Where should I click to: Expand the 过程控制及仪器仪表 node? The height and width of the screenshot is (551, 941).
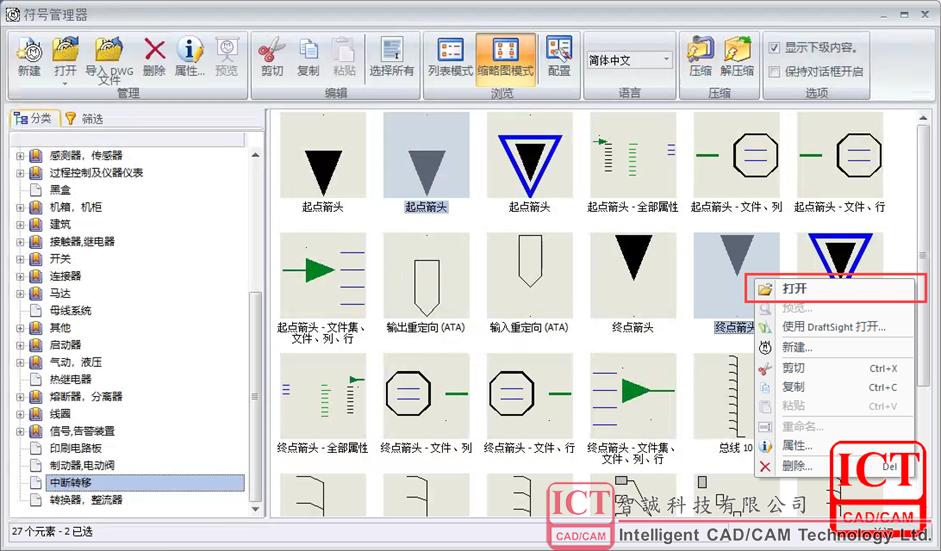click(20, 173)
